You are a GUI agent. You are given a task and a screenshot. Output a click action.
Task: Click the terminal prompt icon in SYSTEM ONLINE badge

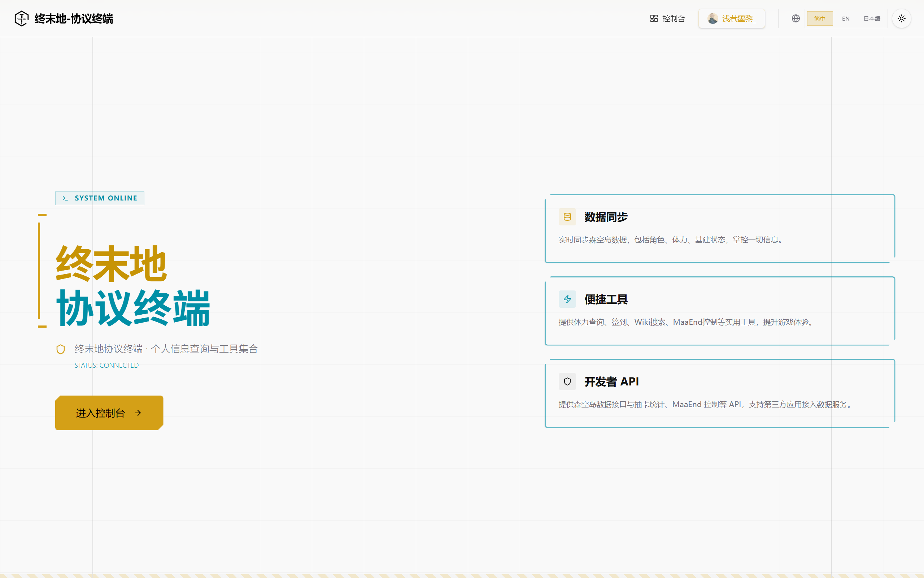point(65,198)
